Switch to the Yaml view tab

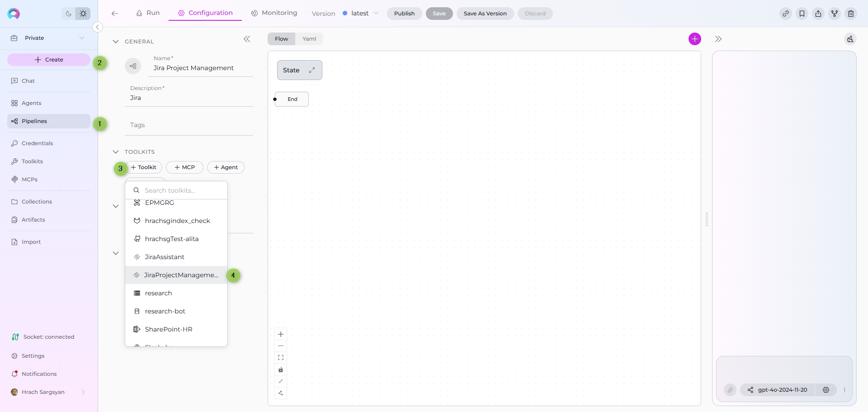pyautogui.click(x=309, y=39)
